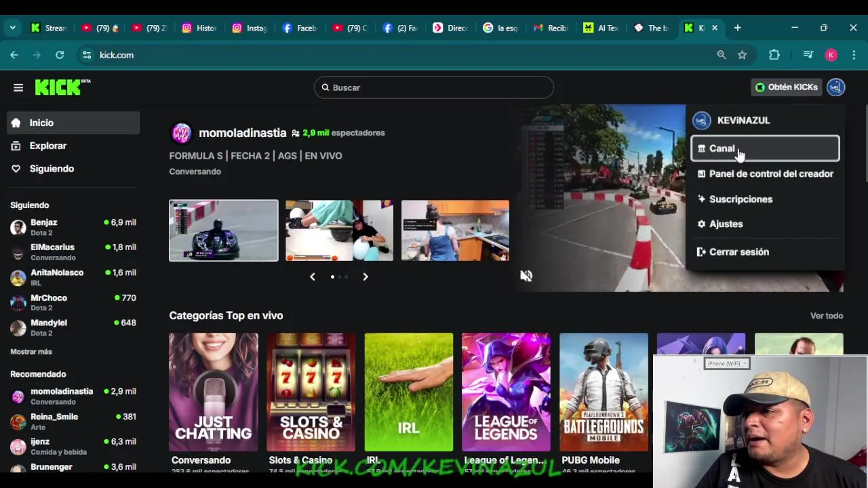The width and height of the screenshot is (868, 488).
Task: Open Chrome profile K avatar
Action: 831,55
